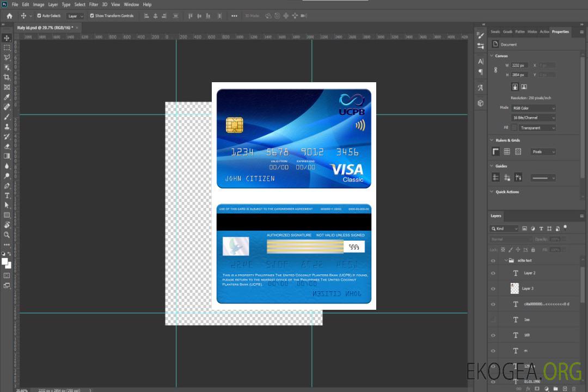Click the canvas height H field
This screenshot has height=392, width=588.
click(519, 75)
